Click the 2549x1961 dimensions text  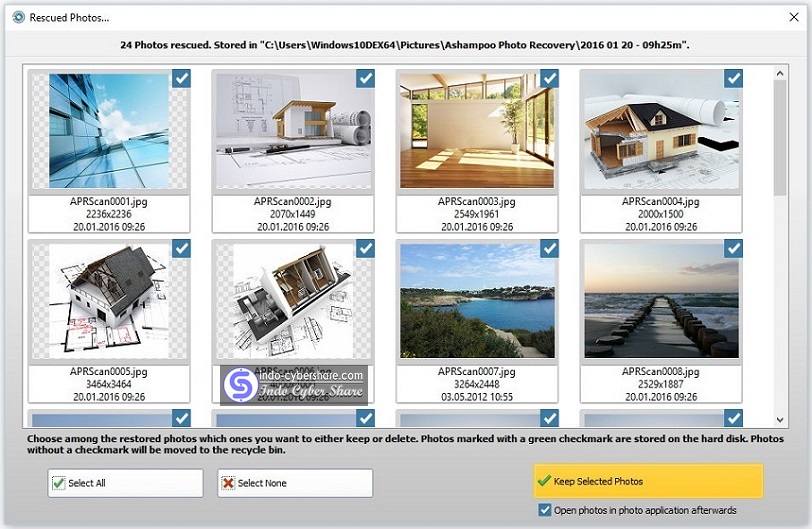coord(476,214)
